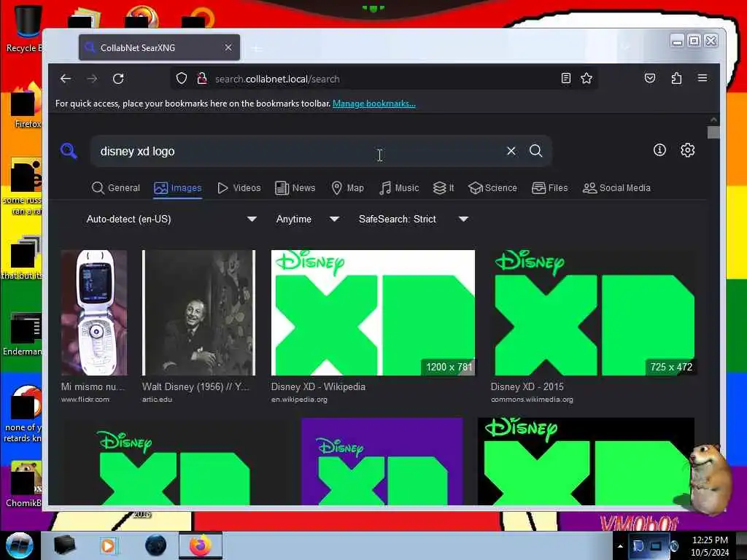Image resolution: width=747 pixels, height=560 pixels.
Task: Open the SearXNG about info icon
Action: point(659,150)
